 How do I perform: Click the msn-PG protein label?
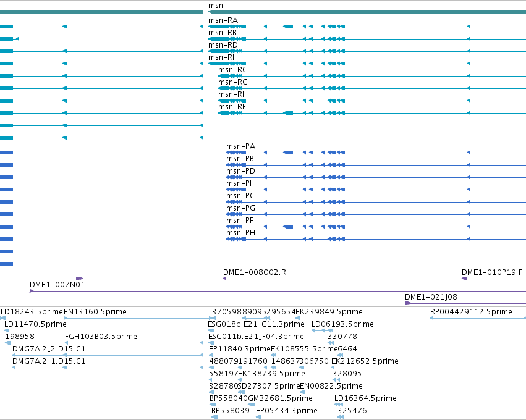(240, 209)
